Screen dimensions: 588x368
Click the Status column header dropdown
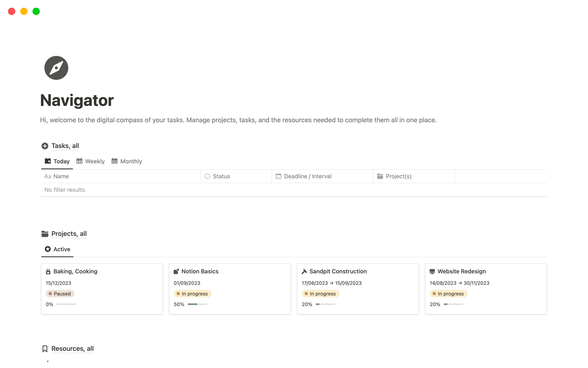tap(221, 176)
